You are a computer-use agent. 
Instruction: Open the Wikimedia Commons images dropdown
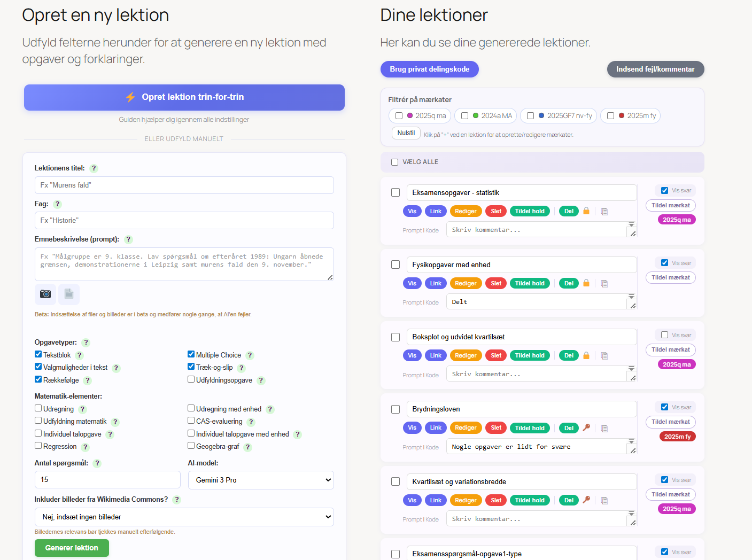click(x=184, y=517)
